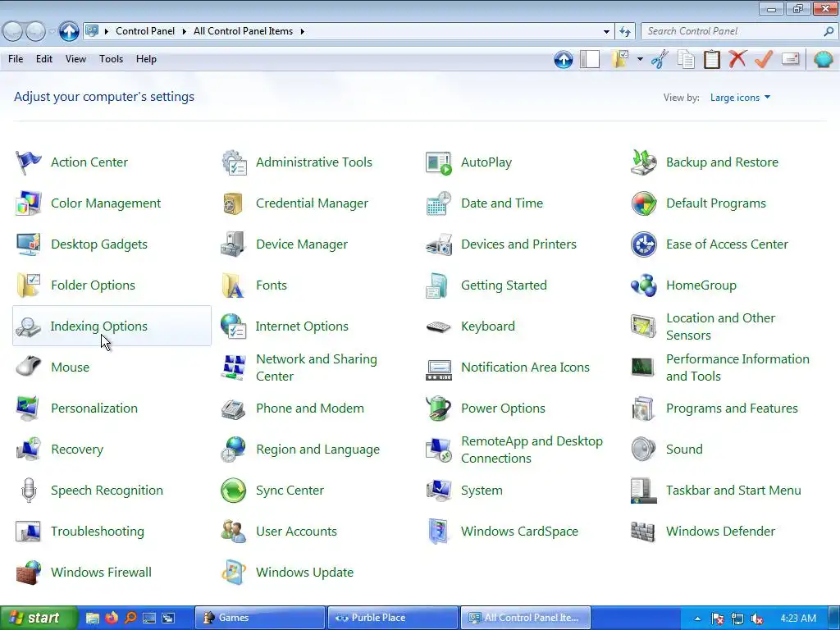Open the File menu
This screenshot has width=840, height=630.
(x=16, y=59)
